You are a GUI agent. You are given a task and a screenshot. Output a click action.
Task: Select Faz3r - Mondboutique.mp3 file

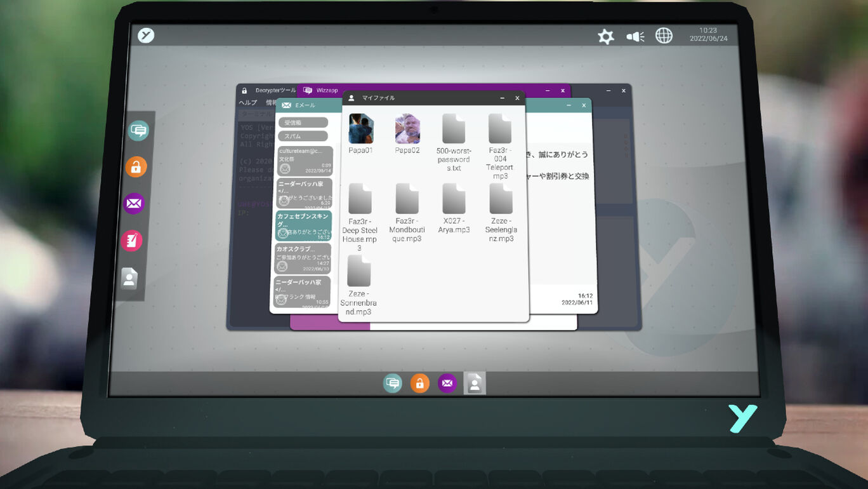point(407,213)
